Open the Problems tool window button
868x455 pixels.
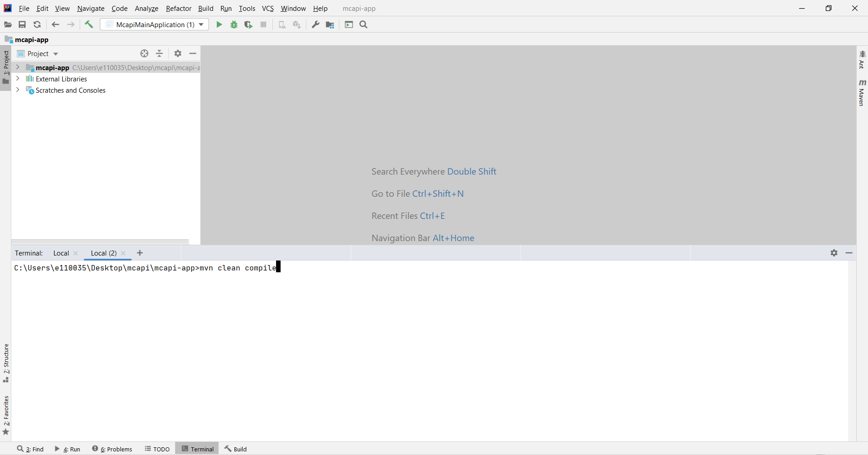[112, 449]
